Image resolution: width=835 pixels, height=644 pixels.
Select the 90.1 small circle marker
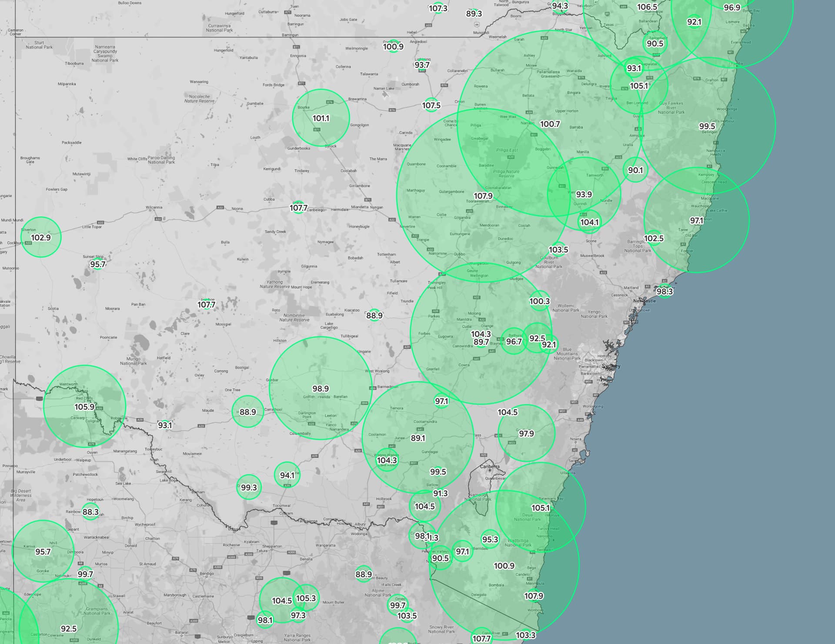pyautogui.click(x=635, y=170)
